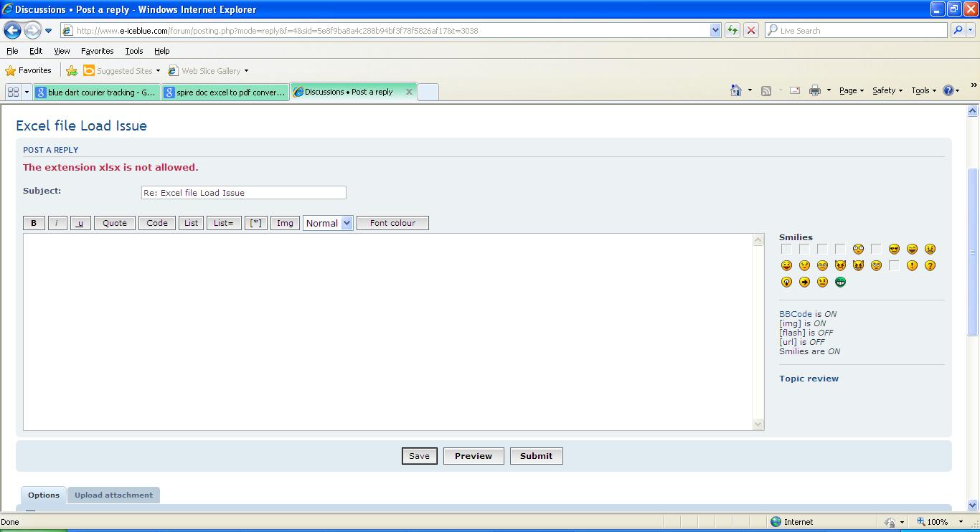Stop loading with the red X icon
Viewport: 980px width, 532px height.
[750, 30]
